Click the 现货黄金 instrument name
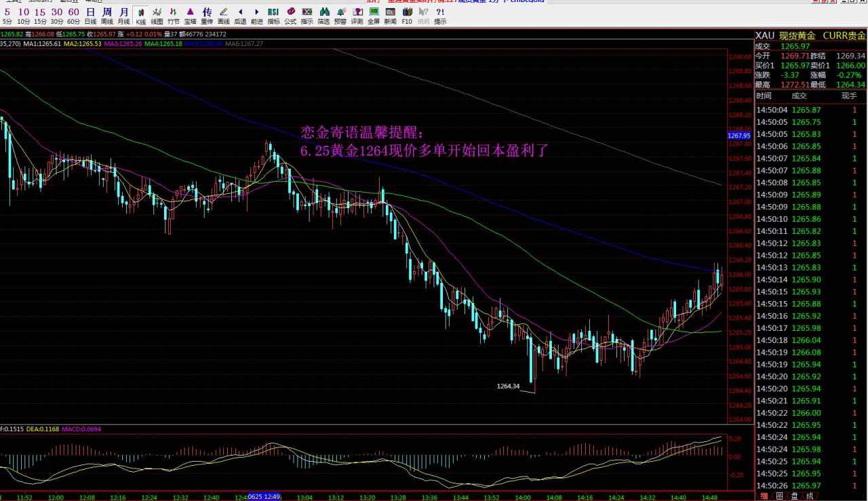Screen dimensions: 868x501 coord(797,35)
